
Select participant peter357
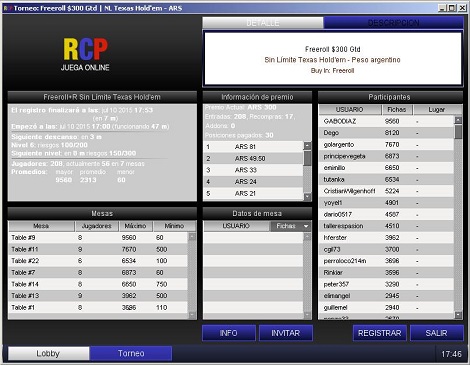387,284
